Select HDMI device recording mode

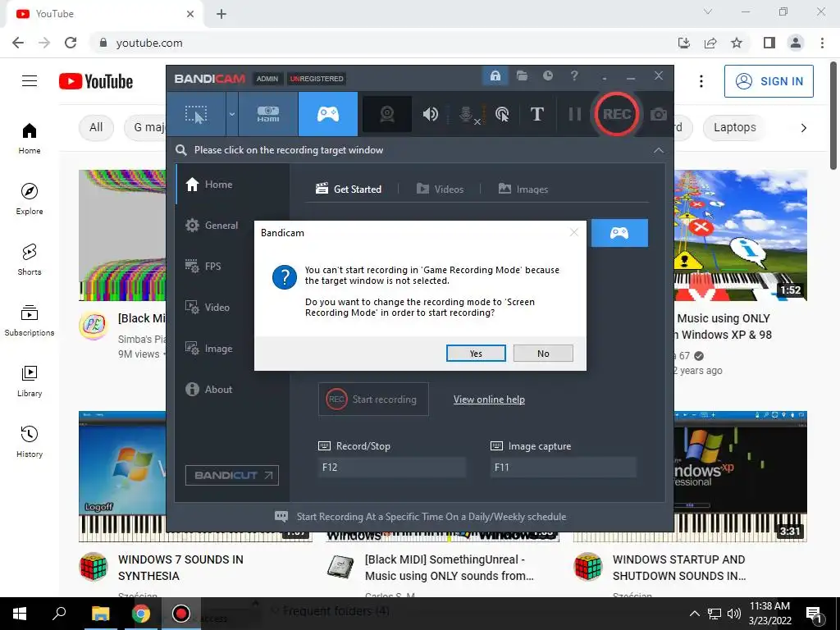coord(268,114)
